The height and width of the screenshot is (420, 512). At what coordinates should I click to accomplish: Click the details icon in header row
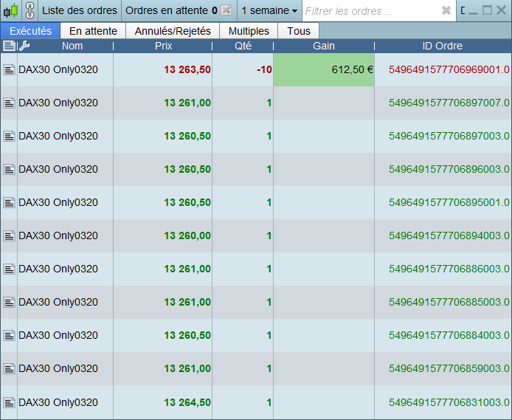[9, 46]
